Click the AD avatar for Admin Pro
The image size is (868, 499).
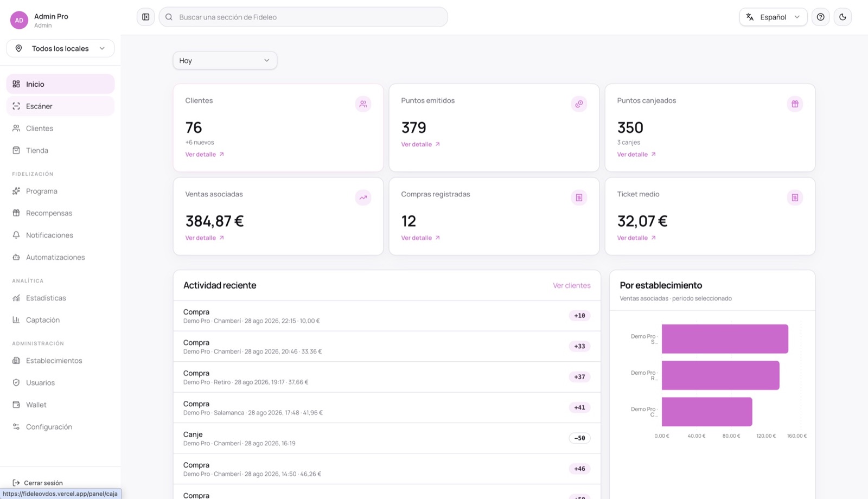(x=19, y=20)
